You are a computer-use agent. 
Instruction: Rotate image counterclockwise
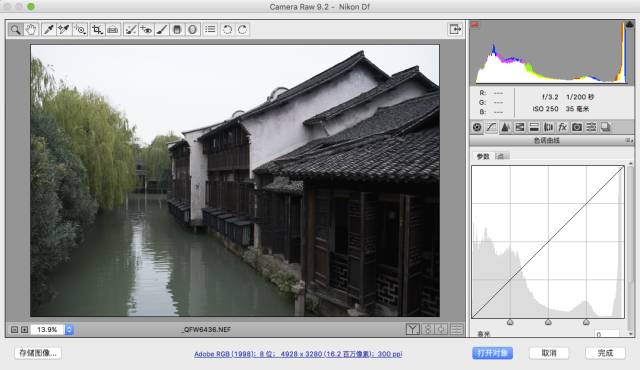click(x=227, y=29)
